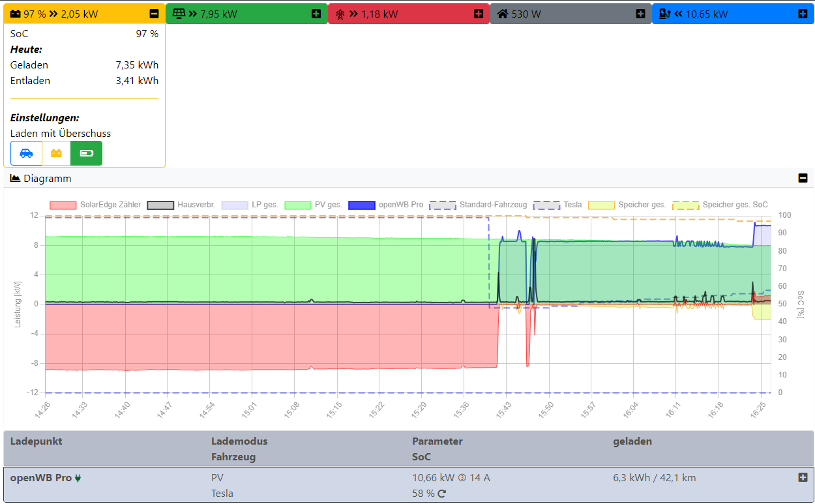Select storage priority yellow battery button
The width and height of the screenshot is (815, 504).
[x=57, y=153]
